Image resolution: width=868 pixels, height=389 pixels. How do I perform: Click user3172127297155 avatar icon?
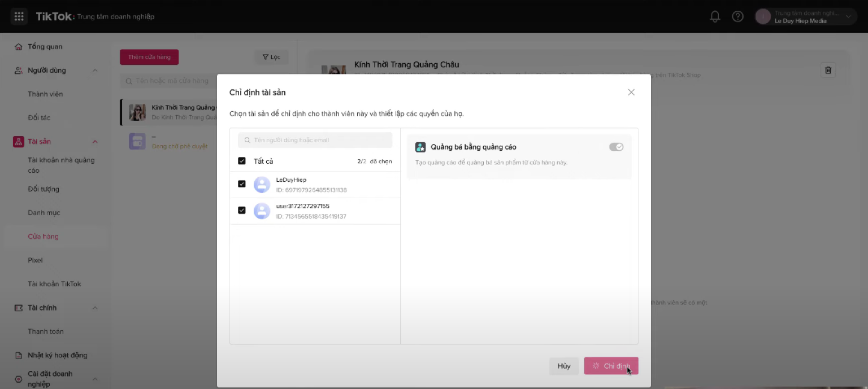pyautogui.click(x=262, y=211)
